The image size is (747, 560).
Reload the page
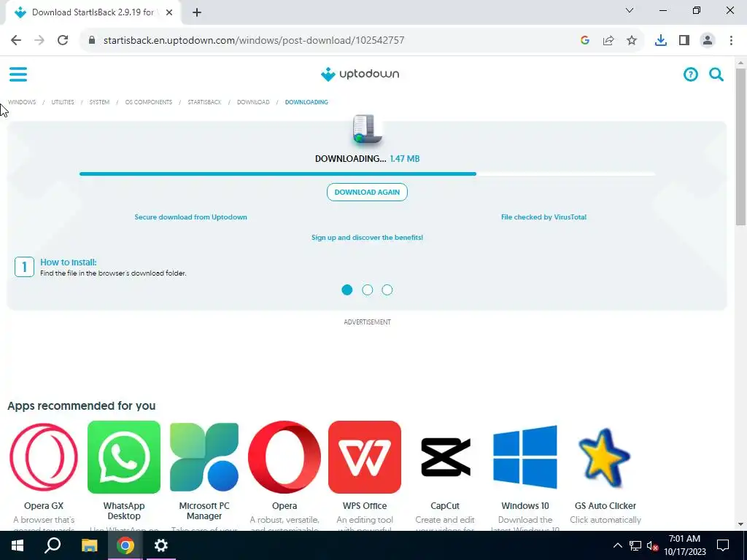63,40
